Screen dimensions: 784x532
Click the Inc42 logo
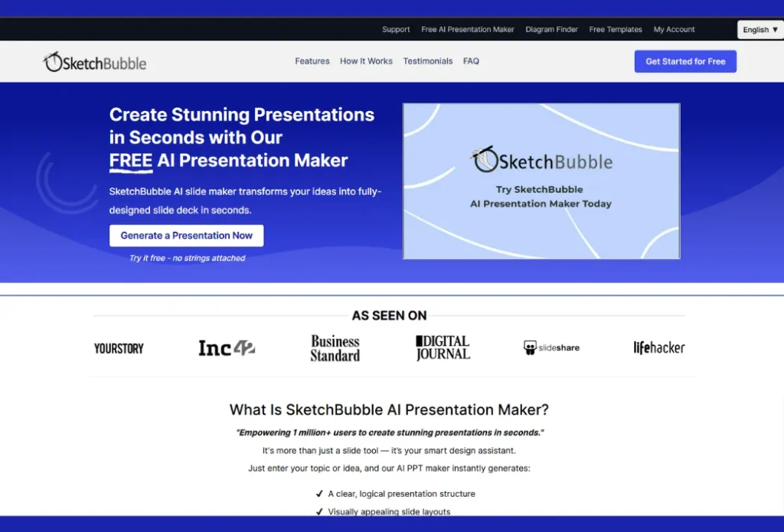point(226,348)
